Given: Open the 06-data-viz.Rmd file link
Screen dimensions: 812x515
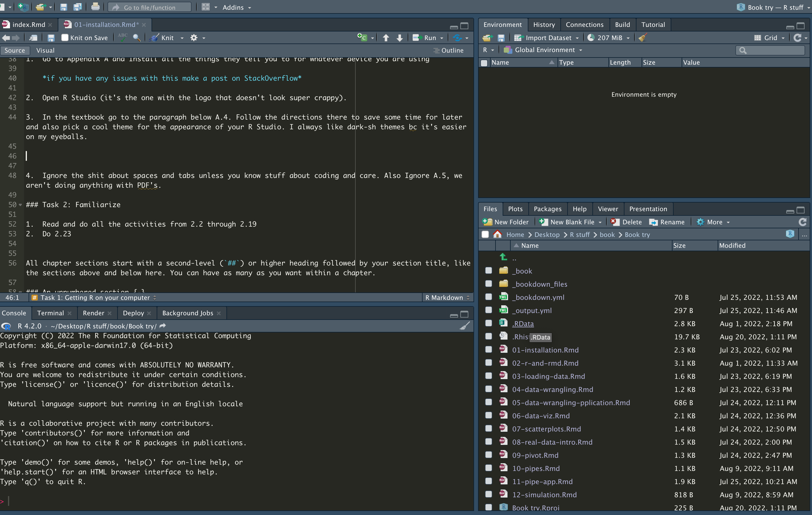Looking at the screenshot, I should [541, 416].
